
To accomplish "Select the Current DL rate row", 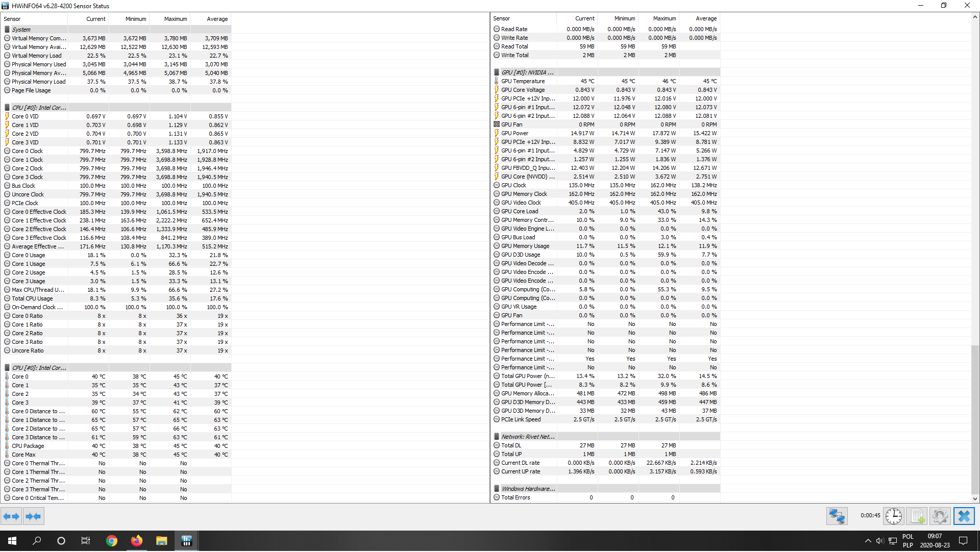I will click(x=606, y=463).
